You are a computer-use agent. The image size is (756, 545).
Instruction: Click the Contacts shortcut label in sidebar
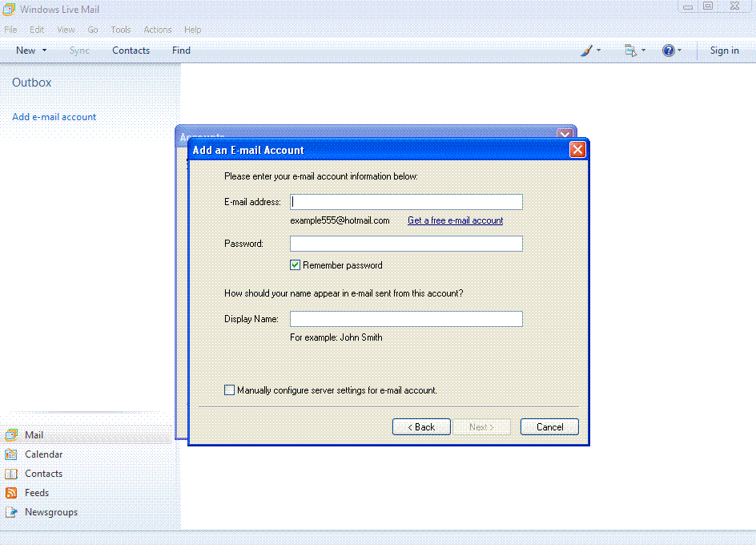click(44, 474)
